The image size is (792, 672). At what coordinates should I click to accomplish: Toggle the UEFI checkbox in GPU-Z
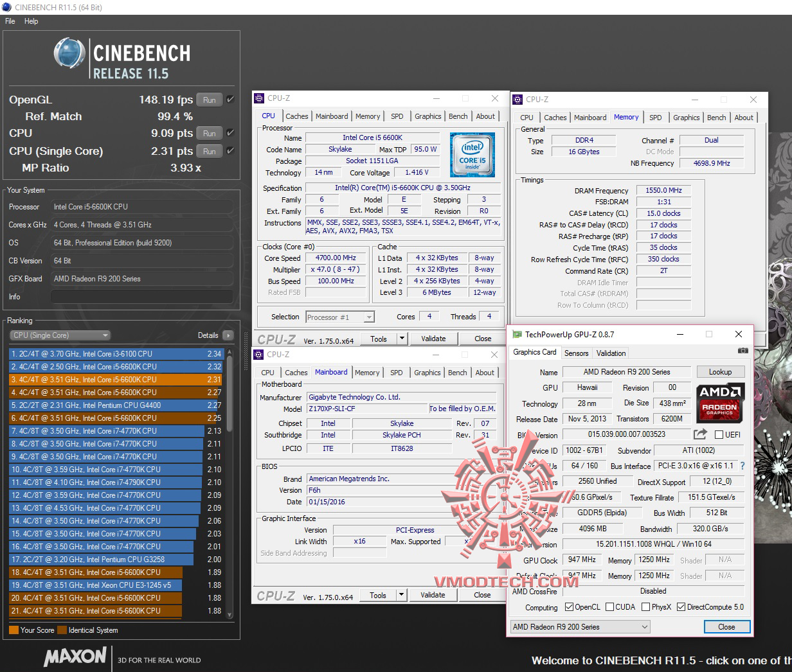pyautogui.click(x=719, y=435)
